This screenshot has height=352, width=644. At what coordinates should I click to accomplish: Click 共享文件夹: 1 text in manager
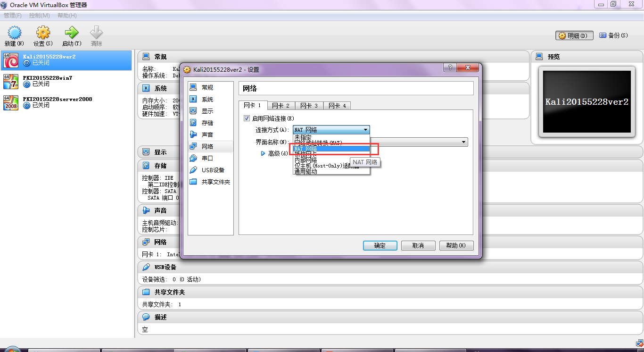162,304
